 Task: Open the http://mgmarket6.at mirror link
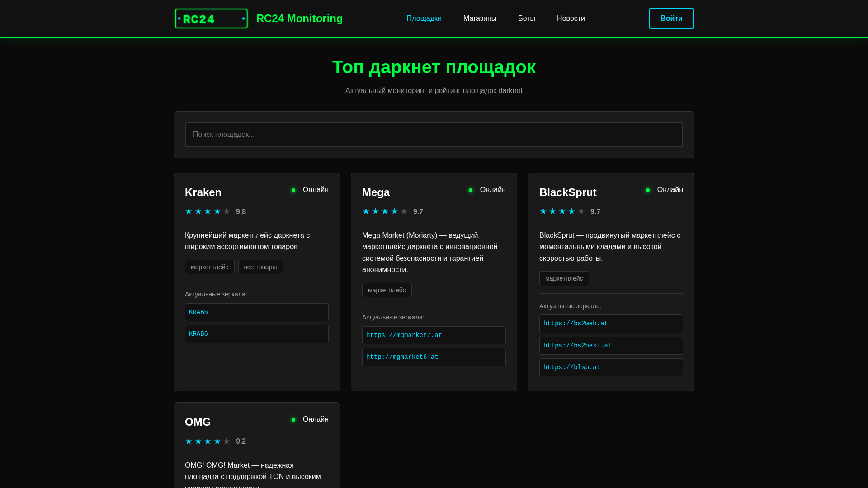click(434, 357)
